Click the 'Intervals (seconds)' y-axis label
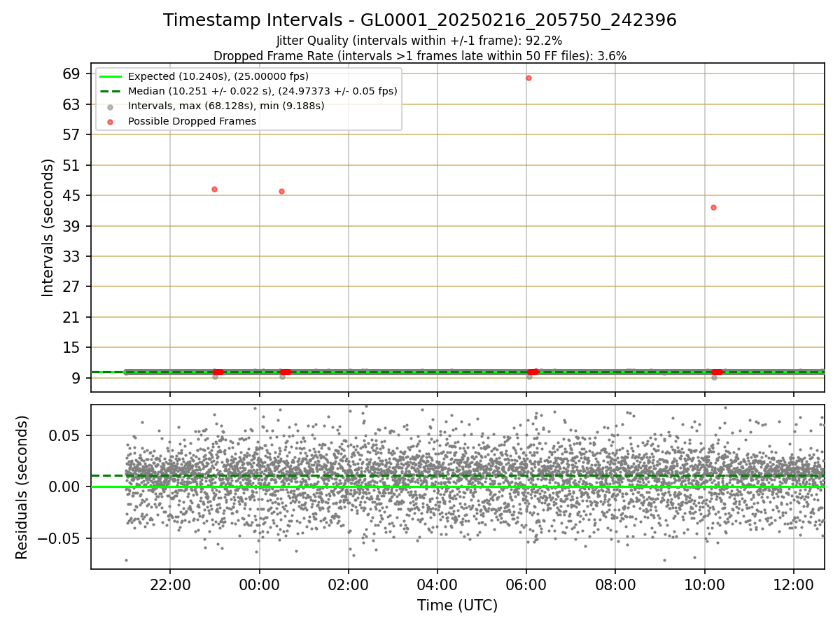The image size is (840, 630). pos(48,227)
